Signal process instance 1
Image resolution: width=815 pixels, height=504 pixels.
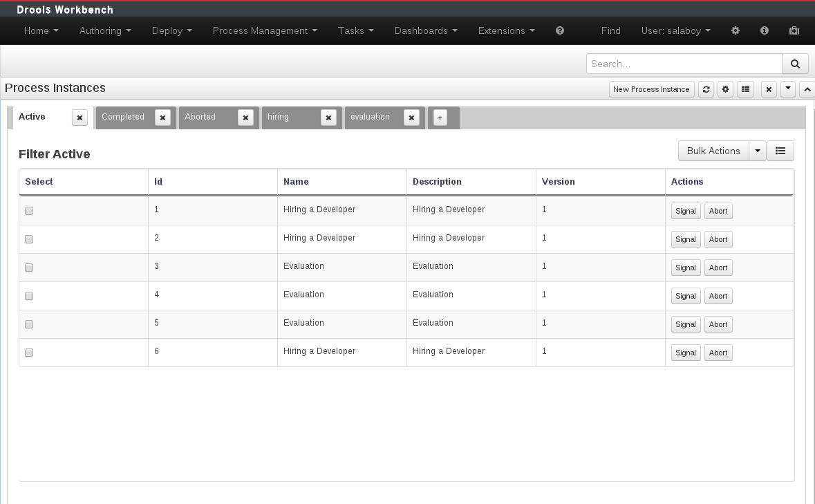click(686, 211)
